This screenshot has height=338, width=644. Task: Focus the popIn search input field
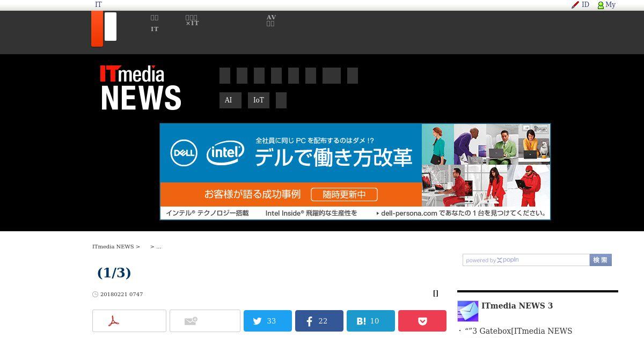click(526, 260)
